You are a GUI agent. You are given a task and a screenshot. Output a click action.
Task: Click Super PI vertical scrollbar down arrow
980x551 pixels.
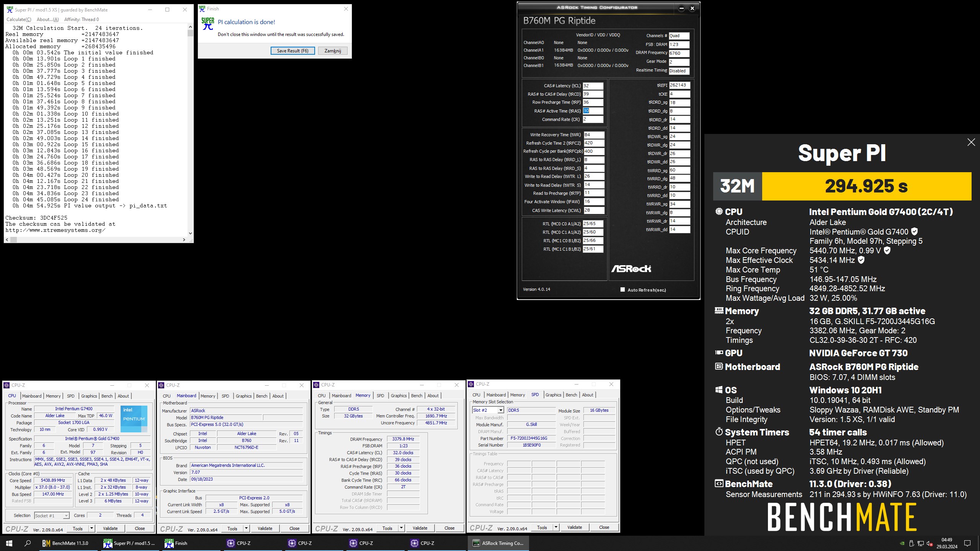190,233
